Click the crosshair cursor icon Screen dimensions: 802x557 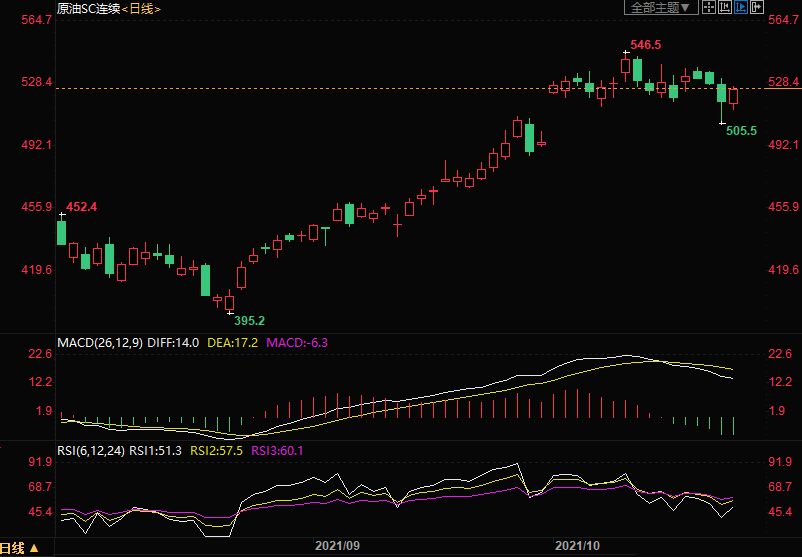(x=709, y=8)
